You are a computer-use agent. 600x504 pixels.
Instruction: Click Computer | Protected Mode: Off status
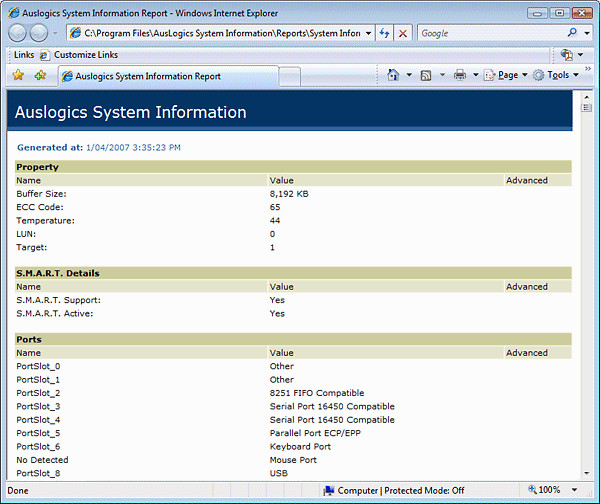(394, 491)
